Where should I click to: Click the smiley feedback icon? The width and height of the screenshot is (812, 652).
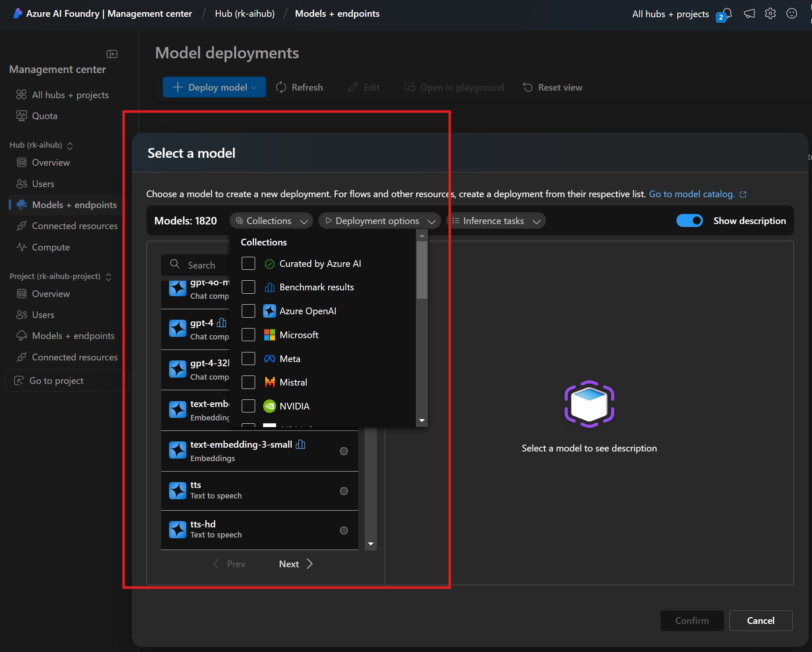tap(792, 13)
